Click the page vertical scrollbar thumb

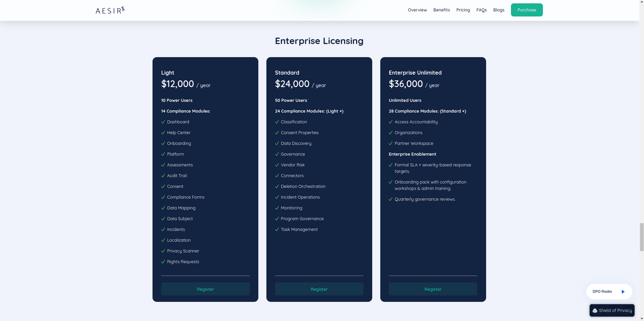pos(641,237)
